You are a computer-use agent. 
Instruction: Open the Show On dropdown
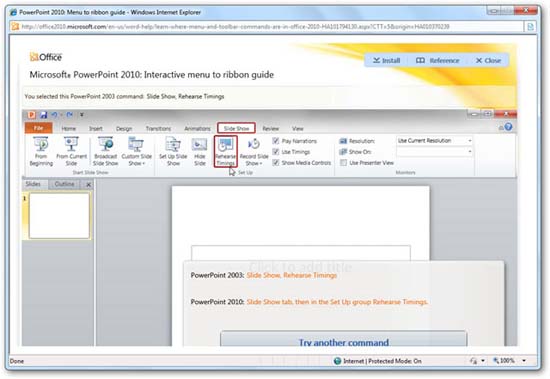click(x=434, y=152)
